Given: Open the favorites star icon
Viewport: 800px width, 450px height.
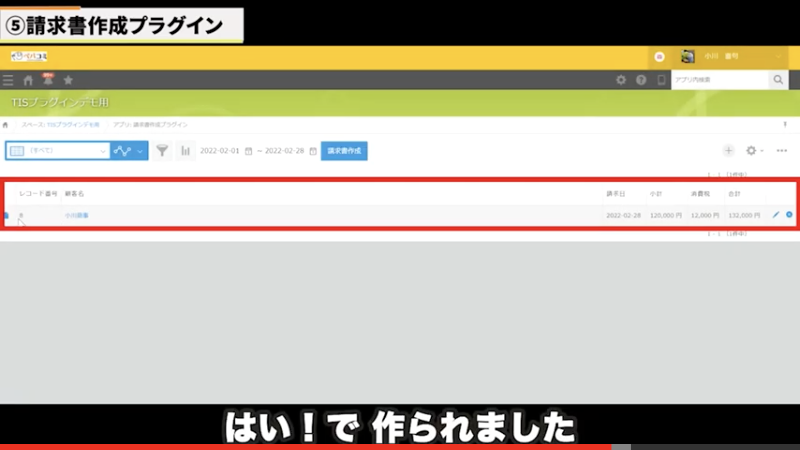Looking at the screenshot, I should [x=68, y=80].
